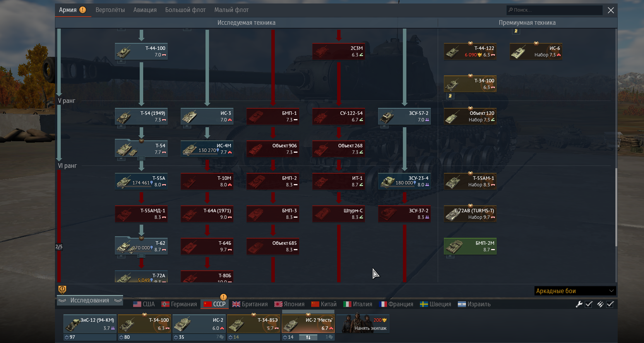
Task: Click the tree's vertical scrollbar on the right
Action: pyautogui.click(x=616, y=207)
